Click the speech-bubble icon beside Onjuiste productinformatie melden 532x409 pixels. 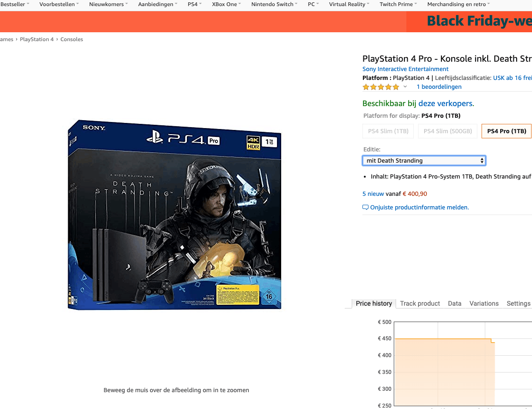[x=365, y=208]
